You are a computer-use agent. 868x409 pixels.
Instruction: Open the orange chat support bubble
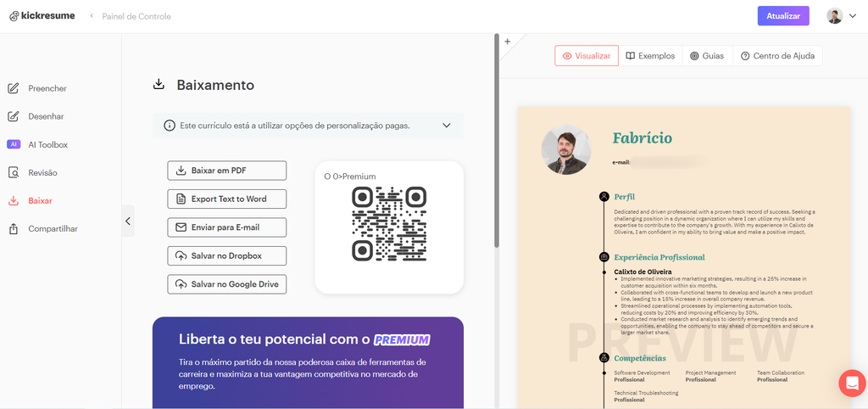852,383
